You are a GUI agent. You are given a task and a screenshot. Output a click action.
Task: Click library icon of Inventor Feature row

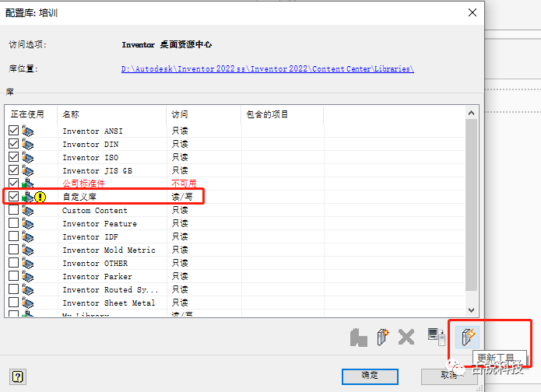click(27, 223)
